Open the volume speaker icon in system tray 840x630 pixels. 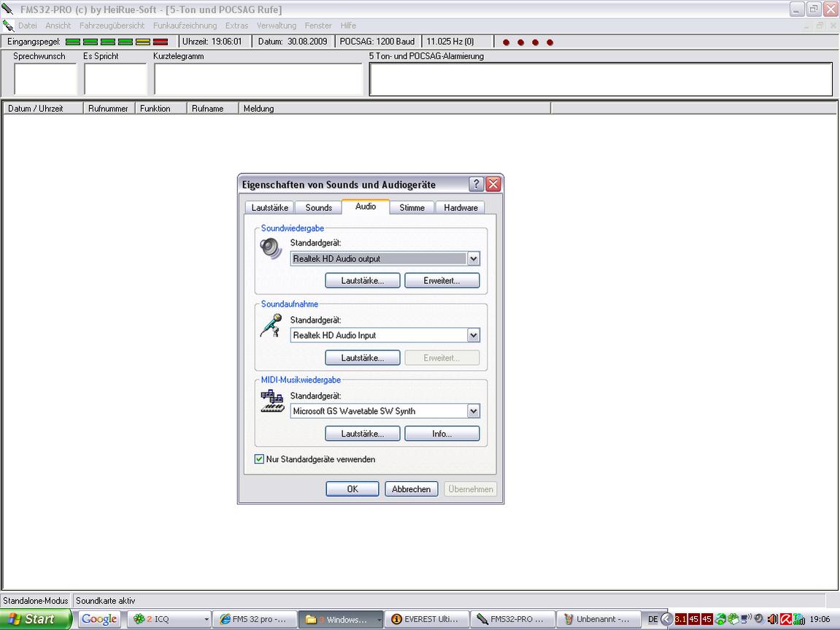point(773,619)
